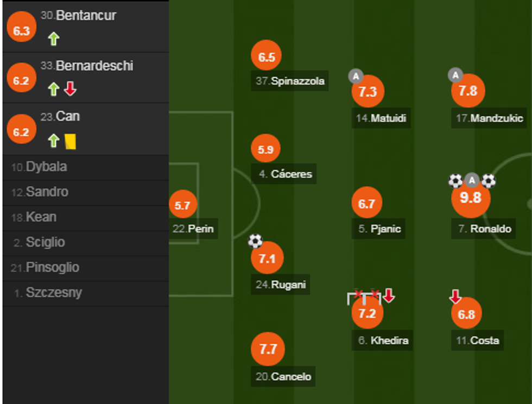The width and height of the screenshot is (532, 404).
Task: Click Bernardeschi's red substituted-off arrow
Action: (70, 89)
